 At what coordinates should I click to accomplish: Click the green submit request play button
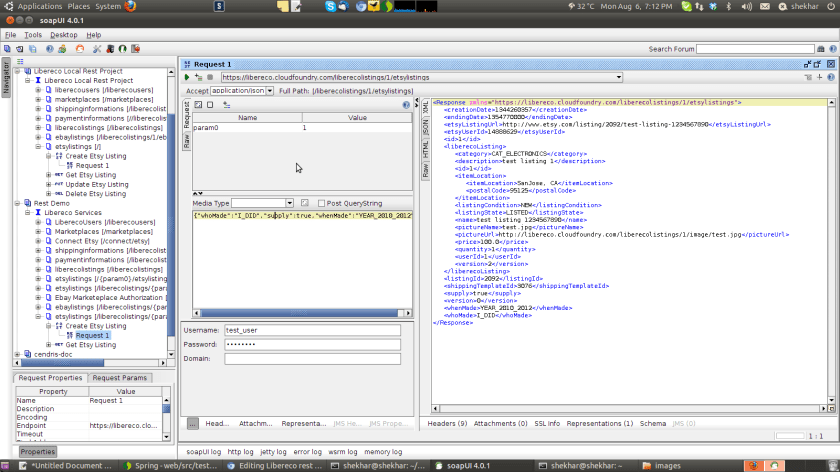pyautogui.click(x=187, y=77)
